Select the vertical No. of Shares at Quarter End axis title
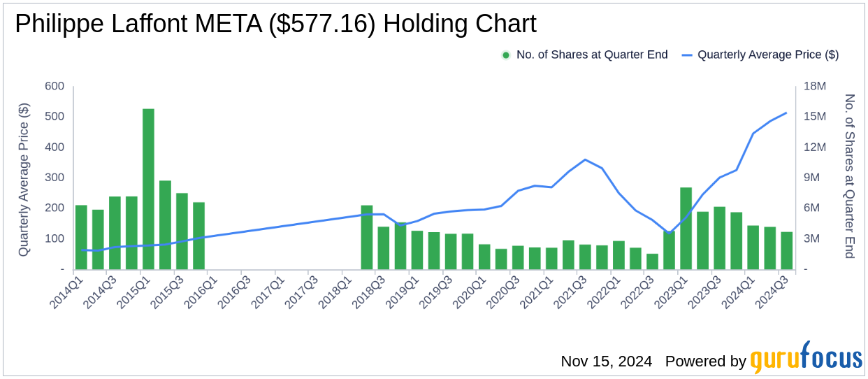The height and width of the screenshot is (379, 868). pos(850,176)
